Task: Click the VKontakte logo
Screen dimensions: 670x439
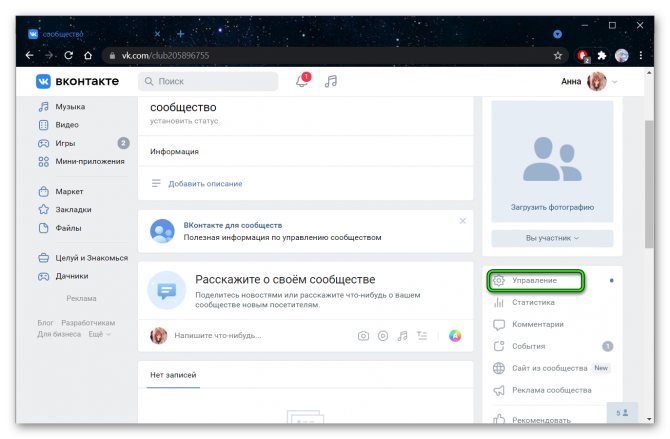Action: (x=77, y=81)
